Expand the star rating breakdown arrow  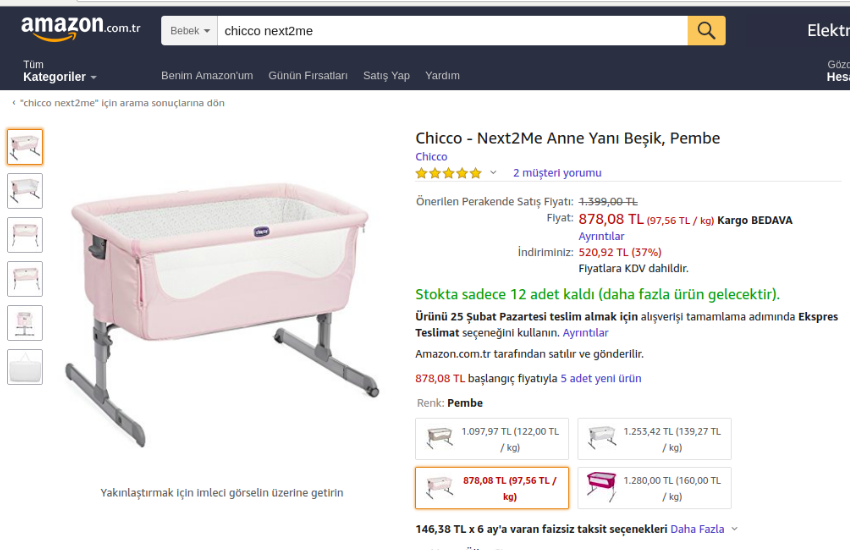pos(493,173)
